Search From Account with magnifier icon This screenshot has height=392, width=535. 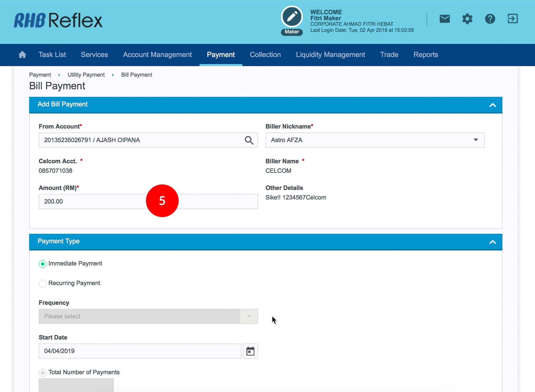click(x=249, y=140)
